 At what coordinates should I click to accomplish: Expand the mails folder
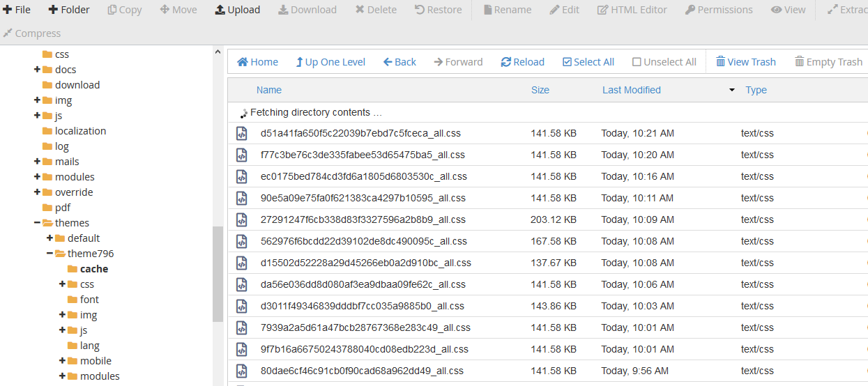pos(37,162)
